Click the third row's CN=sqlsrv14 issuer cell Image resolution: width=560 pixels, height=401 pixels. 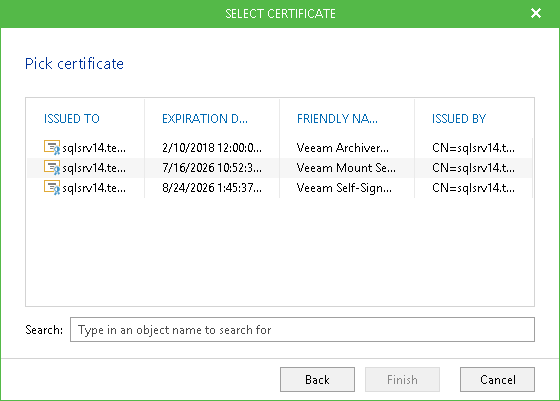click(x=473, y=188)
